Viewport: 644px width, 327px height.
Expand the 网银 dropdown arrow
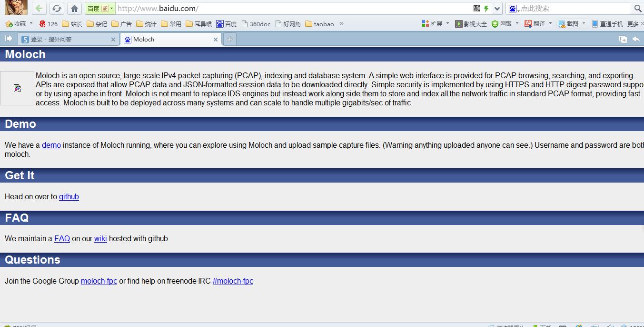point(517,23)
